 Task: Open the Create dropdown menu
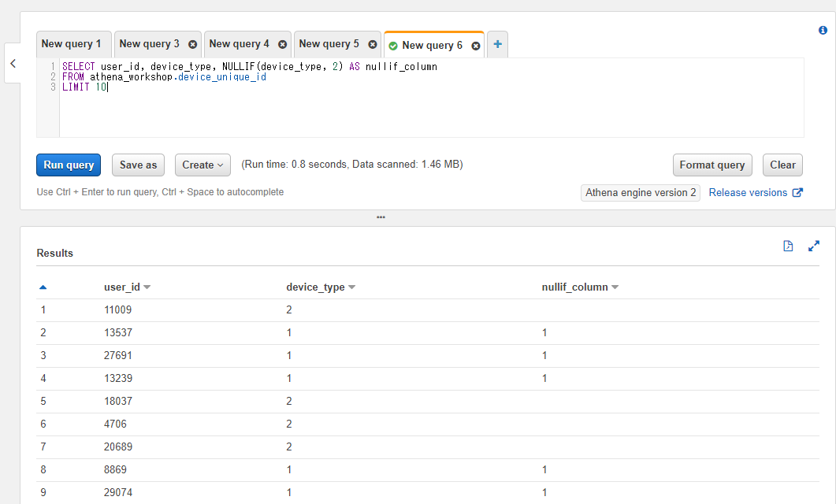pos(202,165)
